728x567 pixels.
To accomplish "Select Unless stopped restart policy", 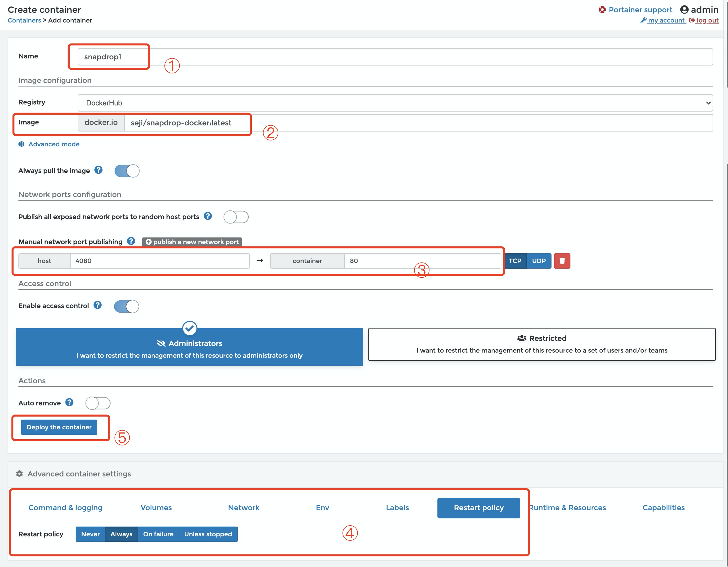I will [x=208, y=534].
